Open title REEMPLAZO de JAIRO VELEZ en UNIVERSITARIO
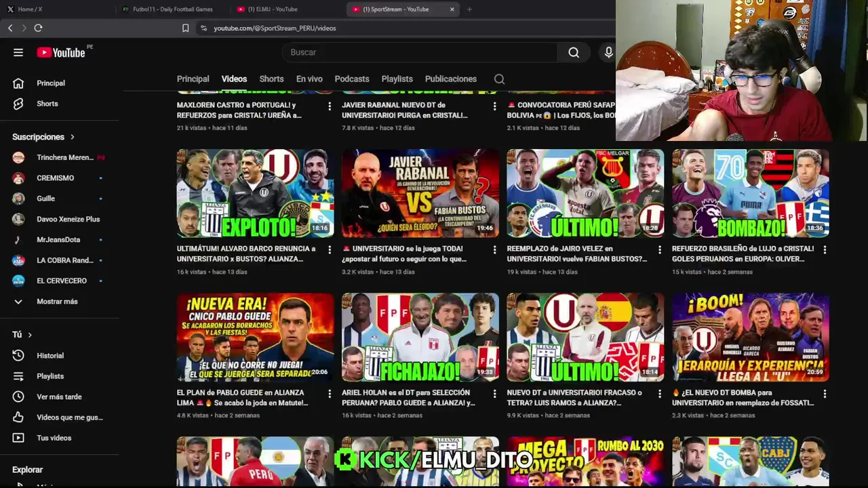 tap(577, 253)
